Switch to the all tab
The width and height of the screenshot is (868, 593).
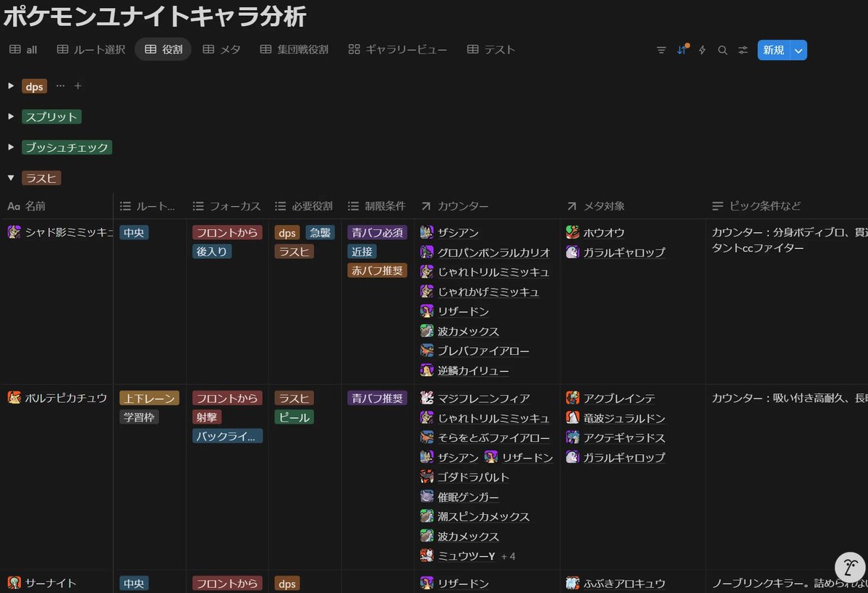pos(23,50)
